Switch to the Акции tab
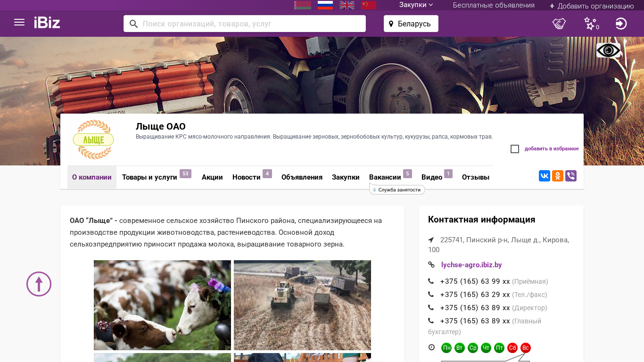 [x=212, y=177]
